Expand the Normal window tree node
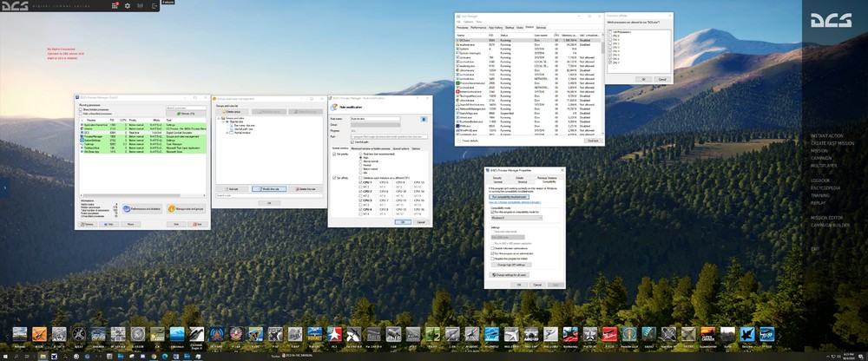This screenshot has width=868, height=361. point(228,132)
